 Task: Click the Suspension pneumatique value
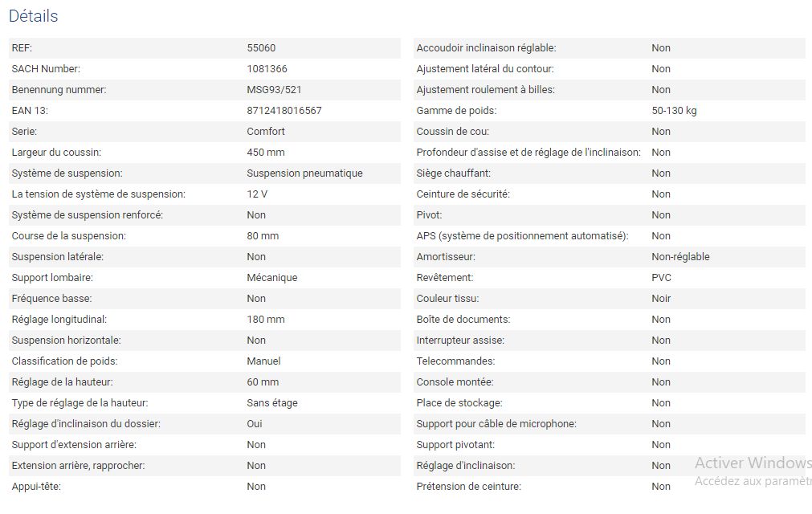click(x=304, y=173)
